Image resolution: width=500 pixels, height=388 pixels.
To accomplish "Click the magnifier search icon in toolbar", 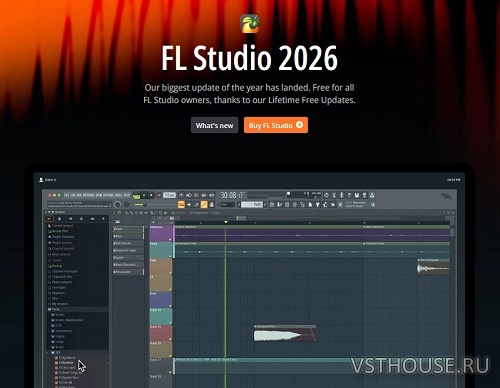I will pos(373,204).
